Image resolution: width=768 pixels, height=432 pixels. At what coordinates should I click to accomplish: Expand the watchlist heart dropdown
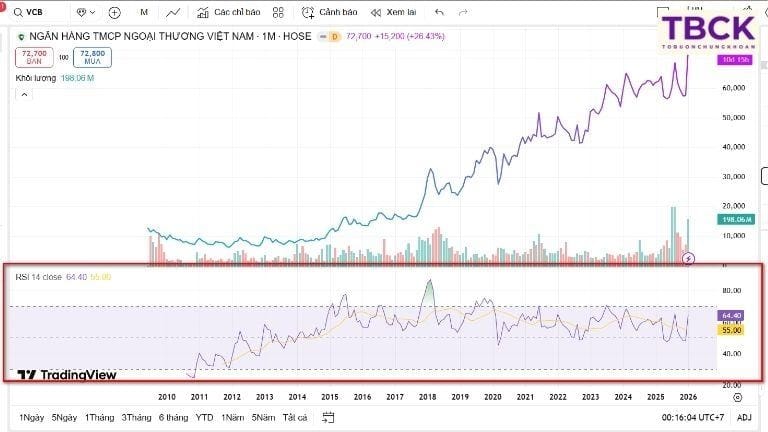pyautogui.click(x=86, y=13)
